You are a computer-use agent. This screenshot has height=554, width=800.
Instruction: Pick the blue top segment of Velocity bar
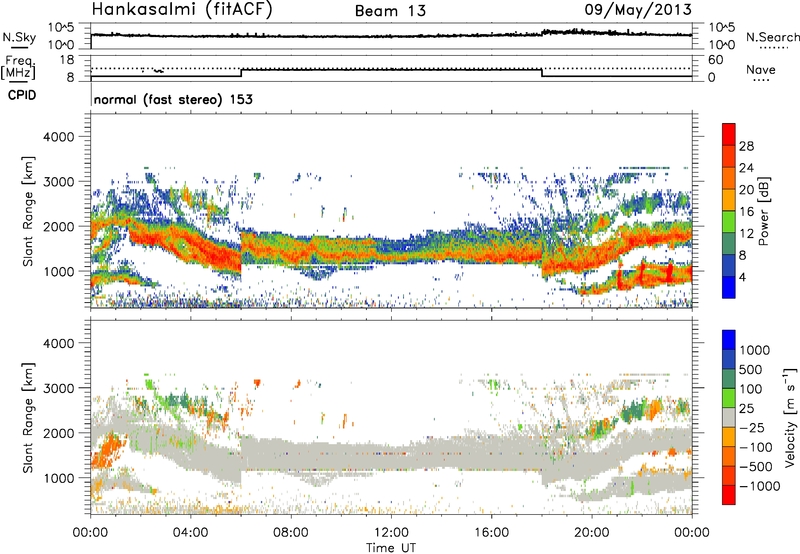point(729,340)
